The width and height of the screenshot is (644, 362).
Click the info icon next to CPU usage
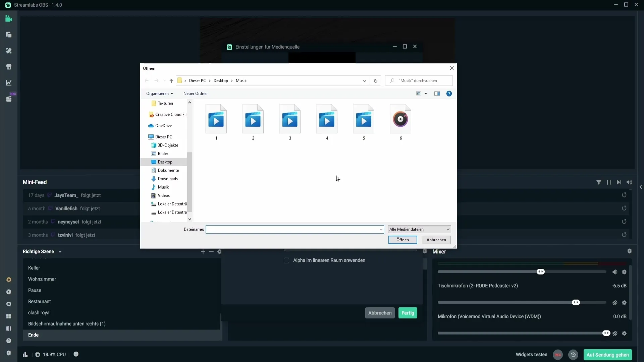pos(76,354)
